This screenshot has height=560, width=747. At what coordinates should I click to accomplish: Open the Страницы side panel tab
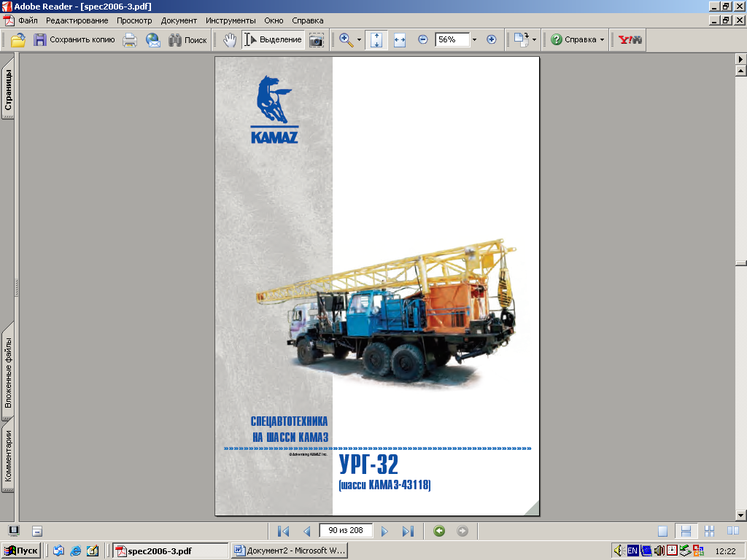8,89
